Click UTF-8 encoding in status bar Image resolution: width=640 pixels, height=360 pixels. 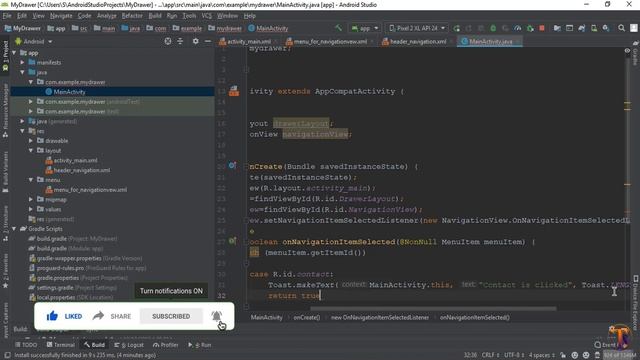(513, 355)
